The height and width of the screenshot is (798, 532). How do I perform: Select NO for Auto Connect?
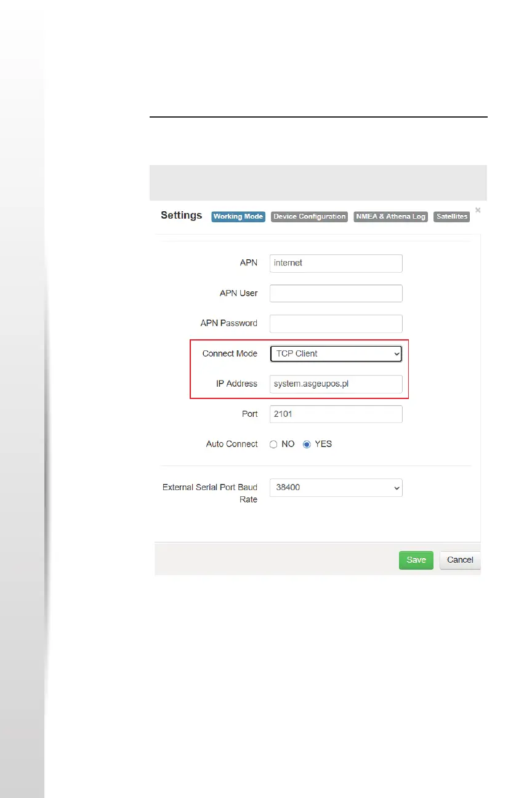point(273,444)
